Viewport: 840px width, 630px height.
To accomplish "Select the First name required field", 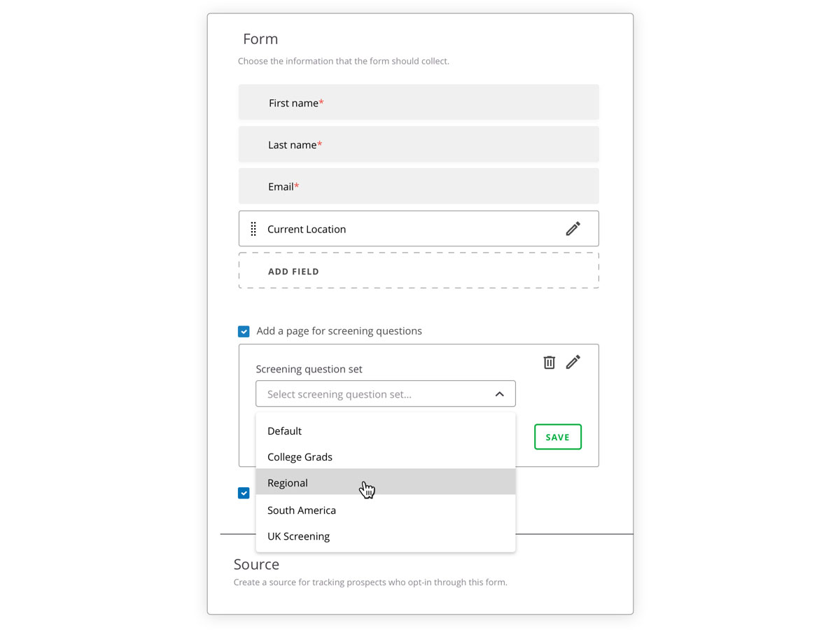I will tap(419, 102).
